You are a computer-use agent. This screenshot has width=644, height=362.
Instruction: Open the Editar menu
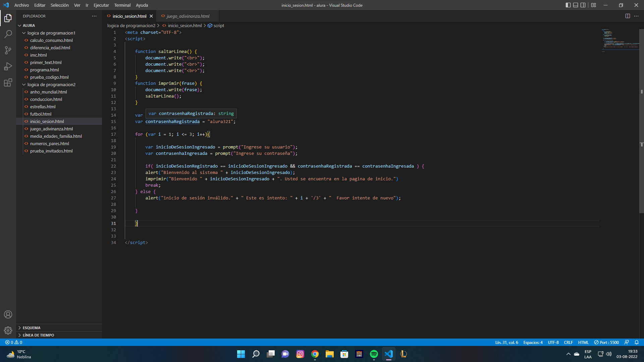pyautogui.click(x=40, y=5)
